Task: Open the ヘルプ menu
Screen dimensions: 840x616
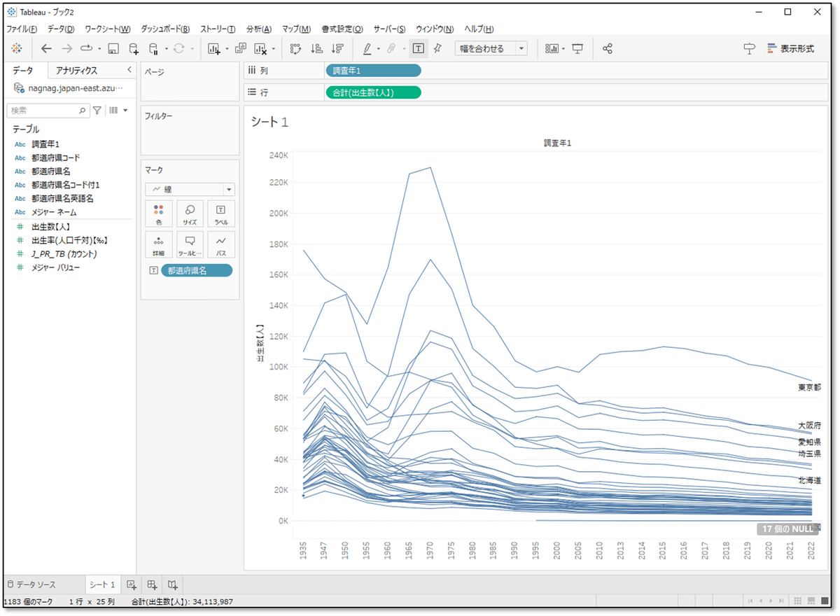Action: [x=479, y=29]
